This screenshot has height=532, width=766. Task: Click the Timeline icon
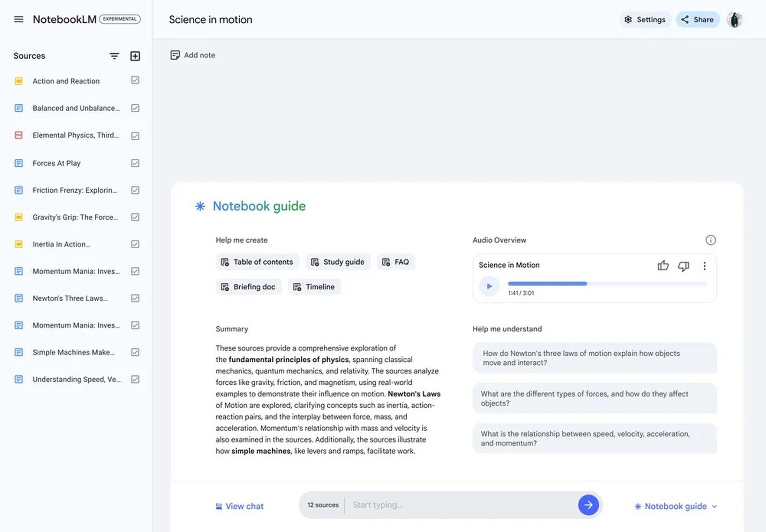point(297,287)
